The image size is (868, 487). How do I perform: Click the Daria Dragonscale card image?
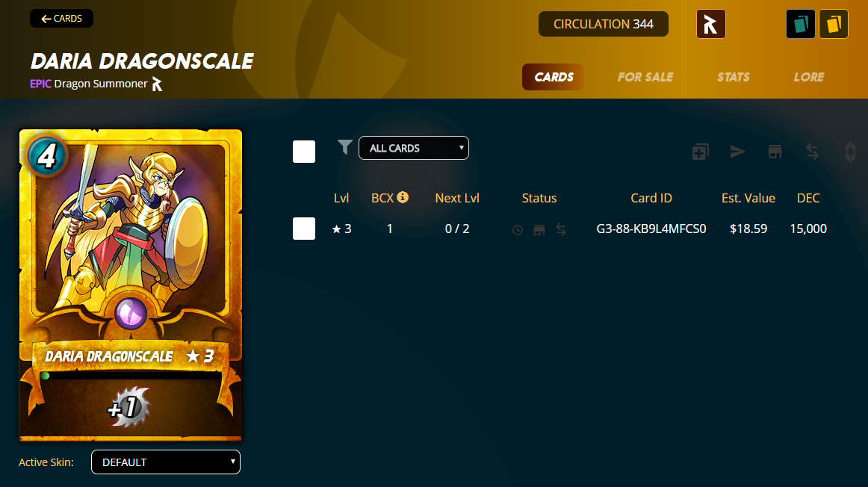[x=131, y=285]
